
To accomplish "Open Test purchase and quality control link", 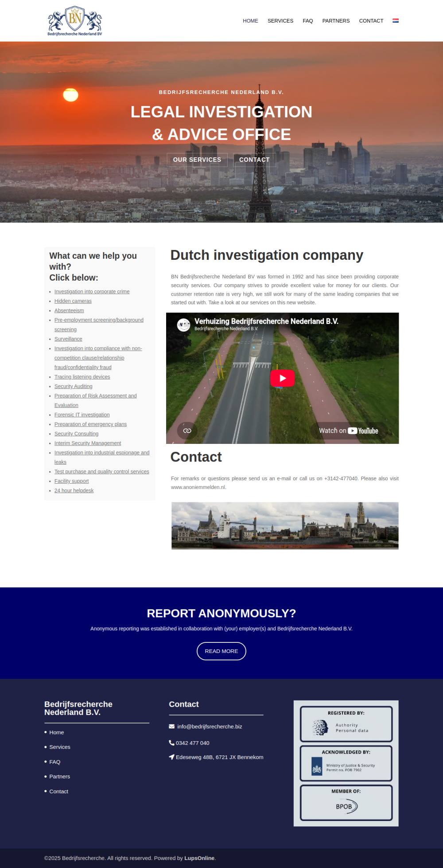I will (x=102, y=471).
